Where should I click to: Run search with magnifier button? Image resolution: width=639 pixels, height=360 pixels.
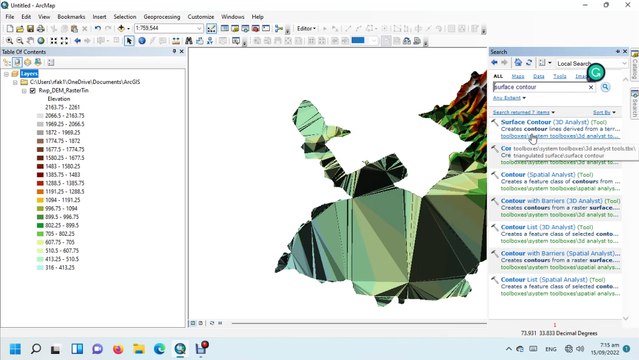pyautogui.click(x=605, y=87)
